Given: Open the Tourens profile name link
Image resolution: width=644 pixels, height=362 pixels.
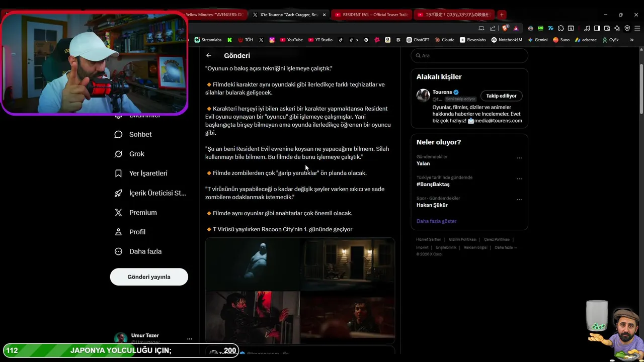Looking at the screenshot, I should [x=442, y=92].
